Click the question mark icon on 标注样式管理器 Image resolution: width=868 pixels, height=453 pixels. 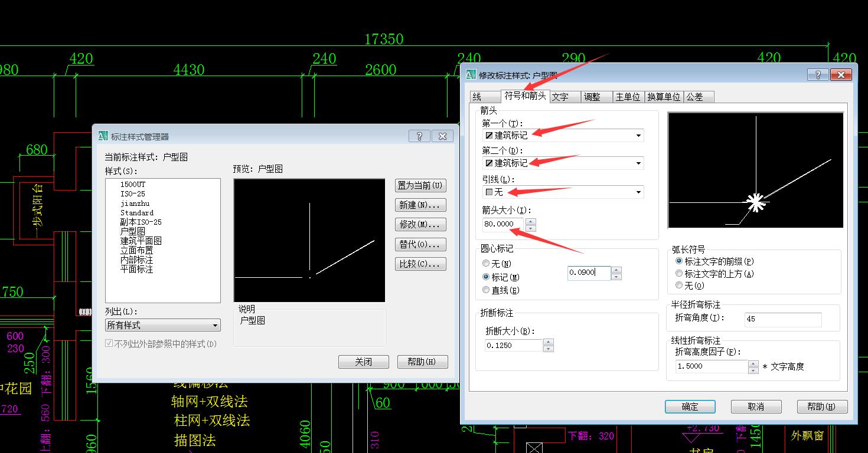pos(419,136)
